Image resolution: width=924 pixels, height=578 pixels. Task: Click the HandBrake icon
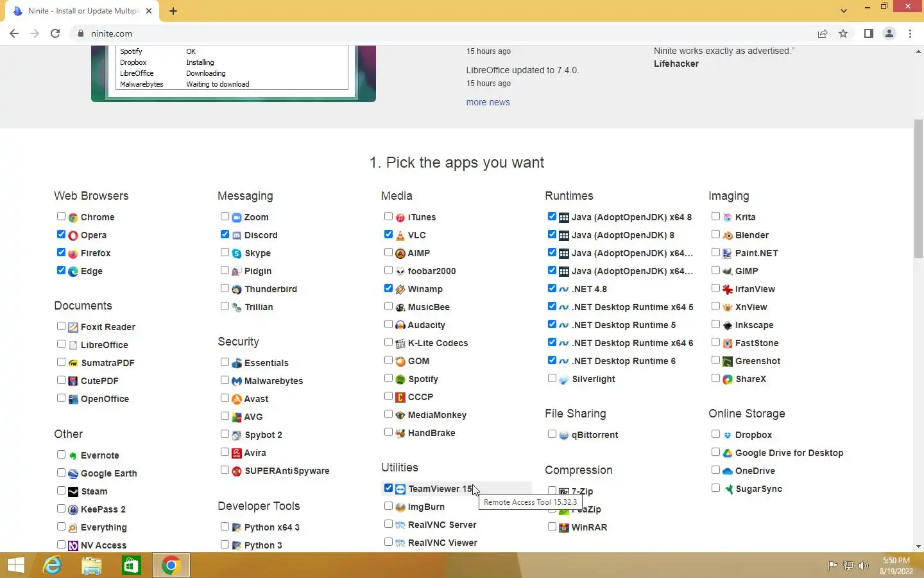coord(400,433)
